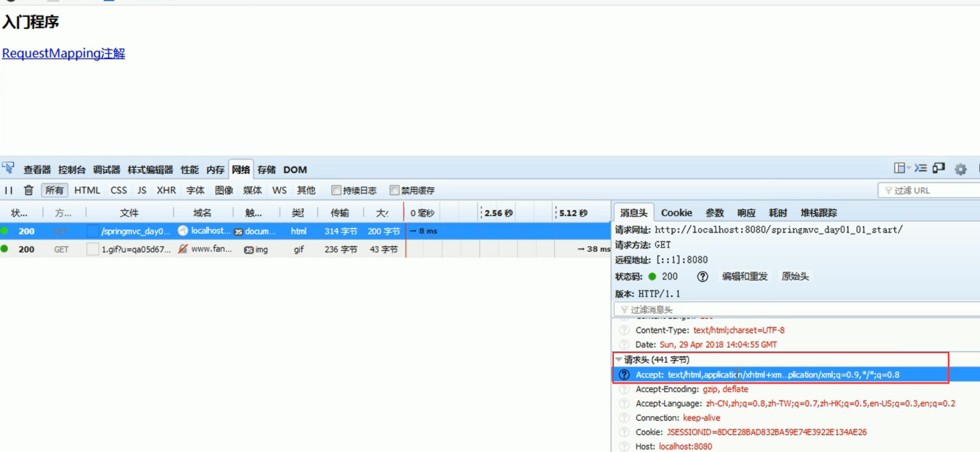Filter requests by JS type
The image size is (980, 452).
142,190
